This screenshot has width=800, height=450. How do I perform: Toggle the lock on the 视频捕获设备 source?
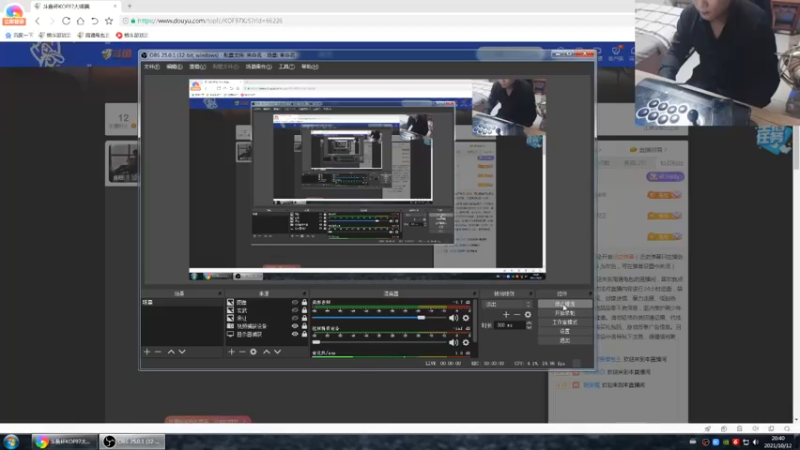[305, 326]
